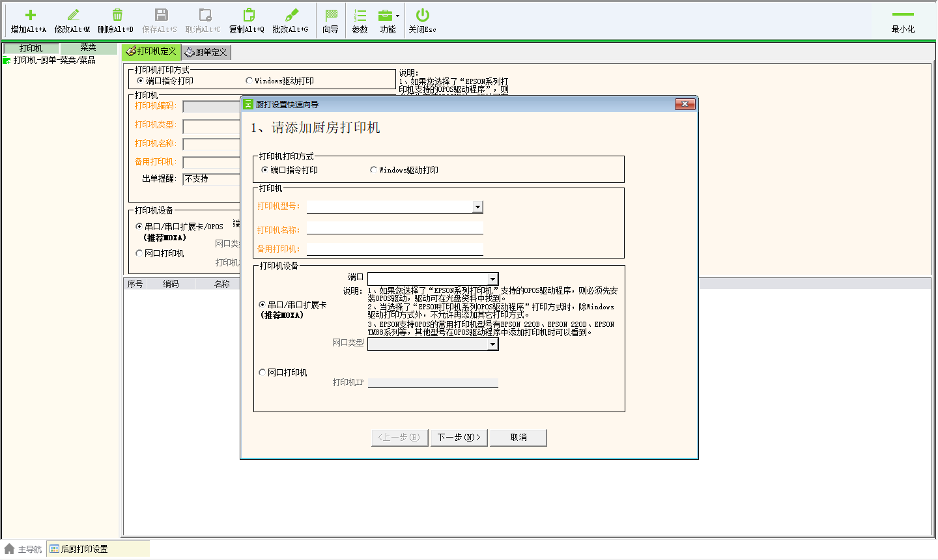Click the 取消 (Cancel) toolbar icon
Image resolution: width=938 pixels, height=560 pixels.
pyautogui.click(x=205, y=15)
